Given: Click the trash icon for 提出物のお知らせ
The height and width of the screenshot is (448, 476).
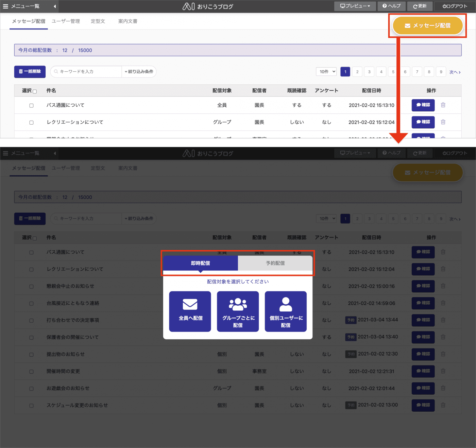Looking at the screenshot, I should pos(443,354).
